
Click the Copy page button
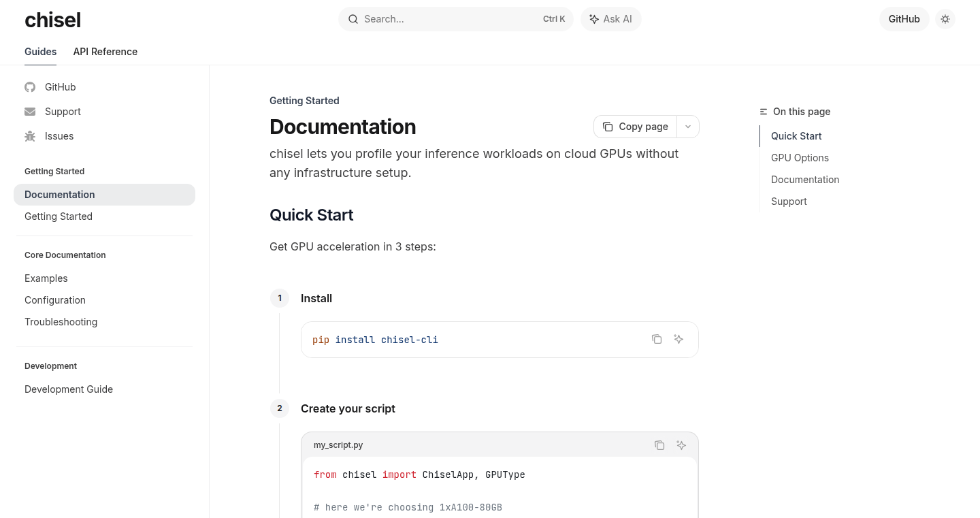point(635,127)
